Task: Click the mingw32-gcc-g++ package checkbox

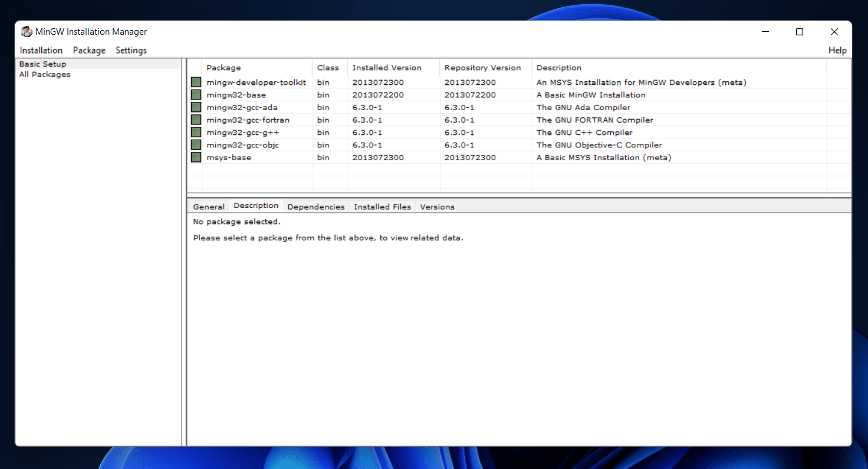Action: [196, 133]
